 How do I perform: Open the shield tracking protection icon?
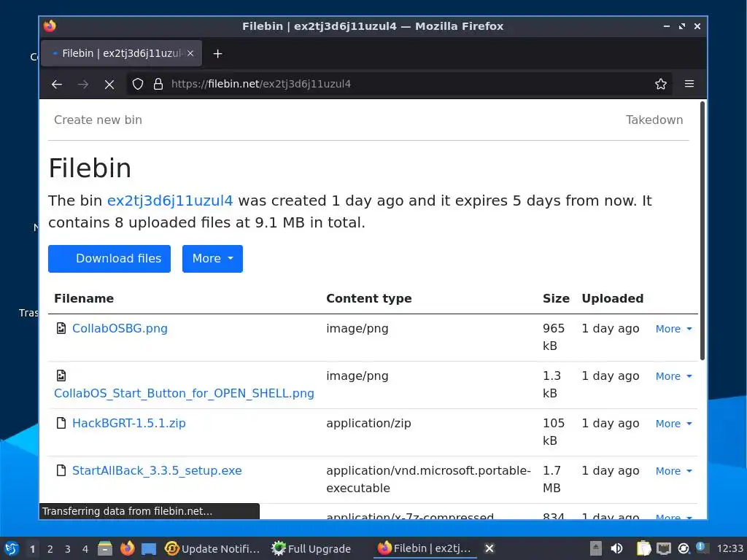(x=138, y=85)
